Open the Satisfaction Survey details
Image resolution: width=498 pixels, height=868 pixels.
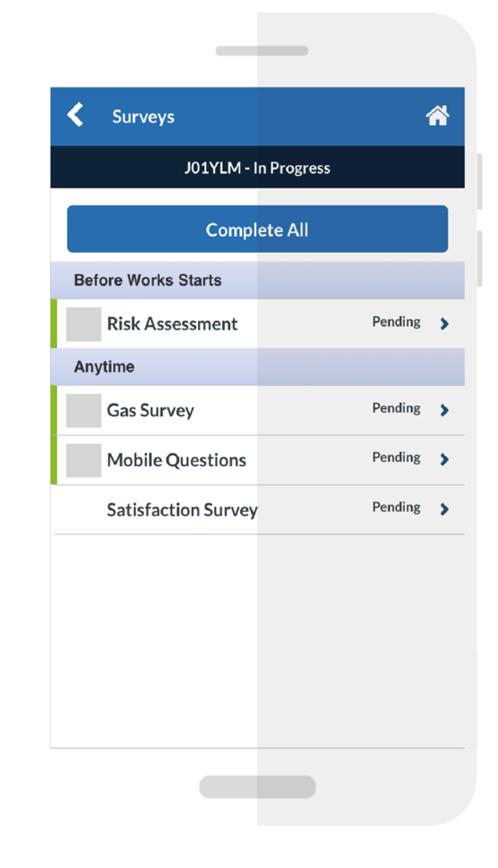pos(182,510)
